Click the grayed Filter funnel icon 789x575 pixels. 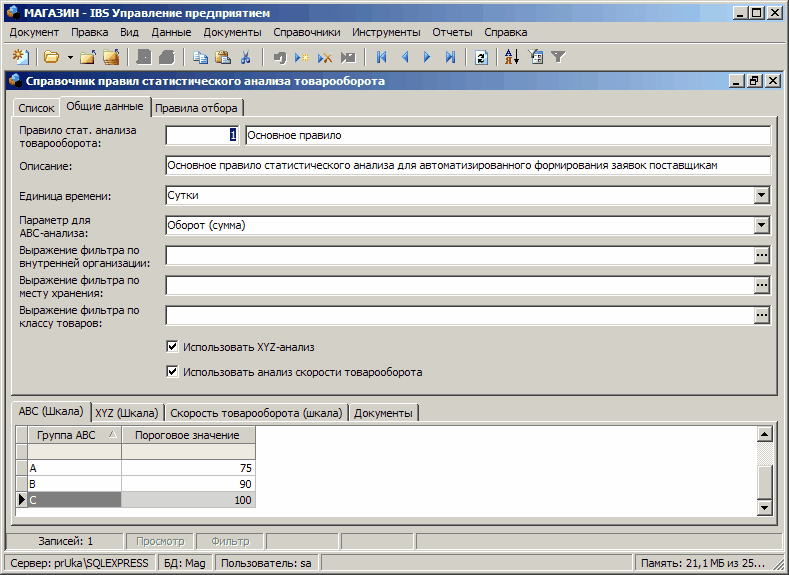pyautogui.click(x=558, y=57)
